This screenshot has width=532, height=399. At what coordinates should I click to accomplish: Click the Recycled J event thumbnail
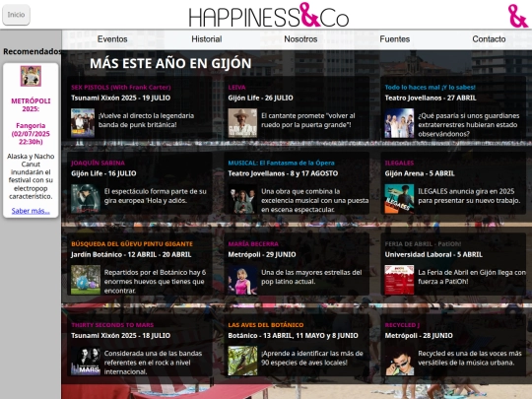click(x=399, y=361)
